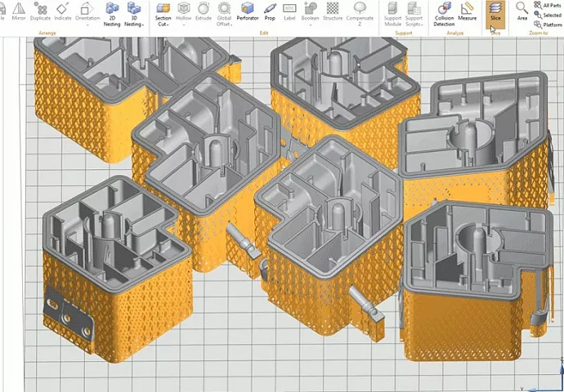Expand the Orientation dropdown arrow

pos(87,24)
